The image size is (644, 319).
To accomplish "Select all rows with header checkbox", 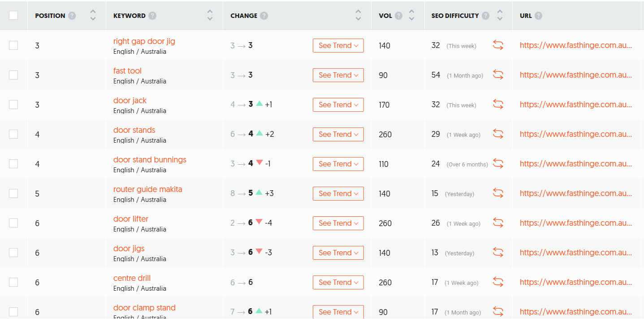I will tap(13, 15).
